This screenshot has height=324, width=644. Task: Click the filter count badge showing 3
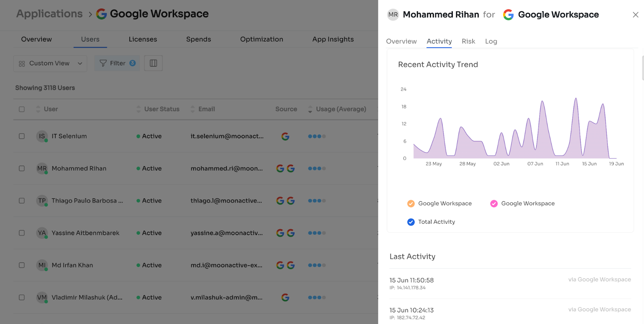pos(132,63)
